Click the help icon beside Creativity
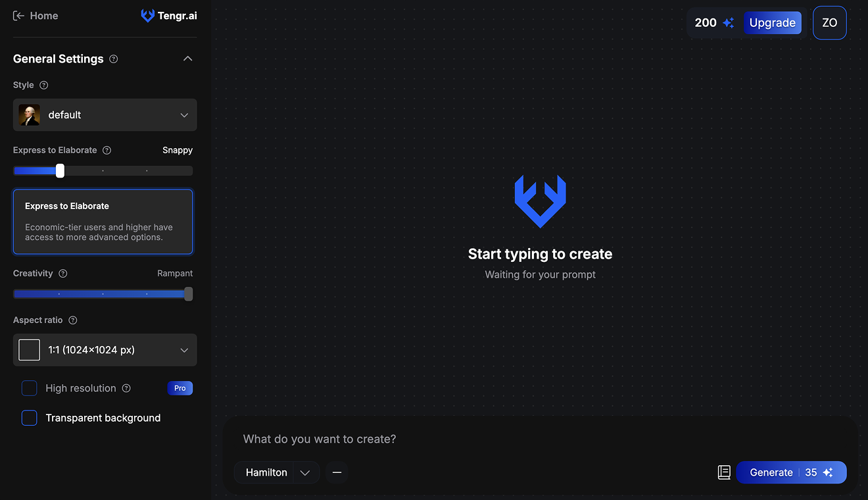 tap(62, 273)
